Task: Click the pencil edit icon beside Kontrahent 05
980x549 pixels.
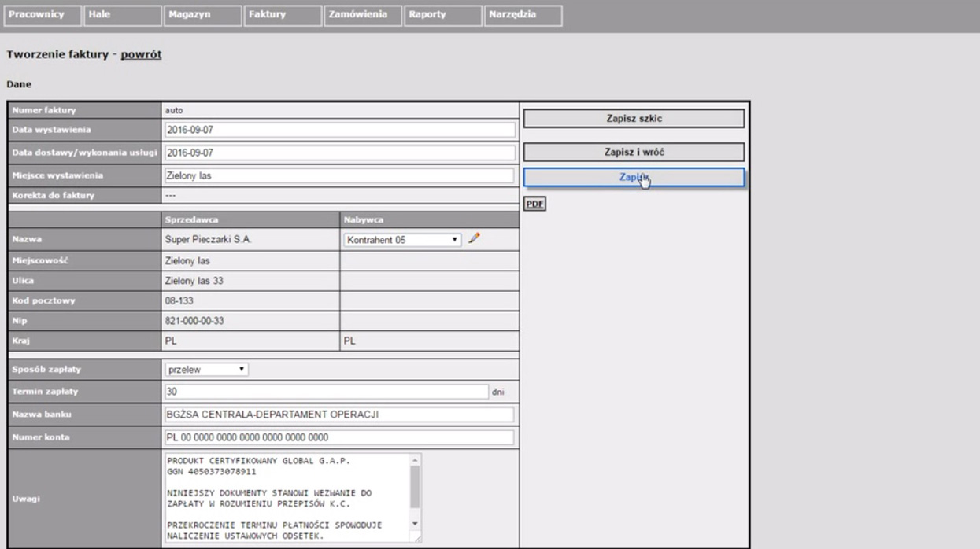Action: click(x=473, y=238)
